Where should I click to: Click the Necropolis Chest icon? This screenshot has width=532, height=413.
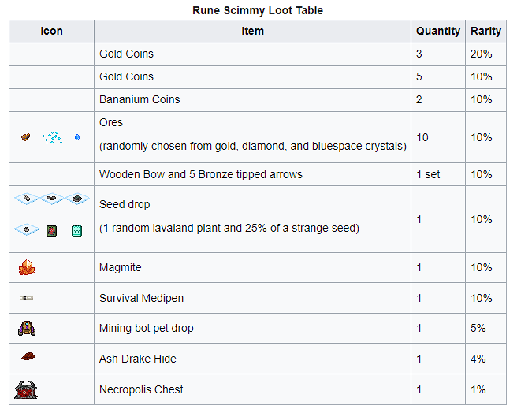(x=26, y=389)
